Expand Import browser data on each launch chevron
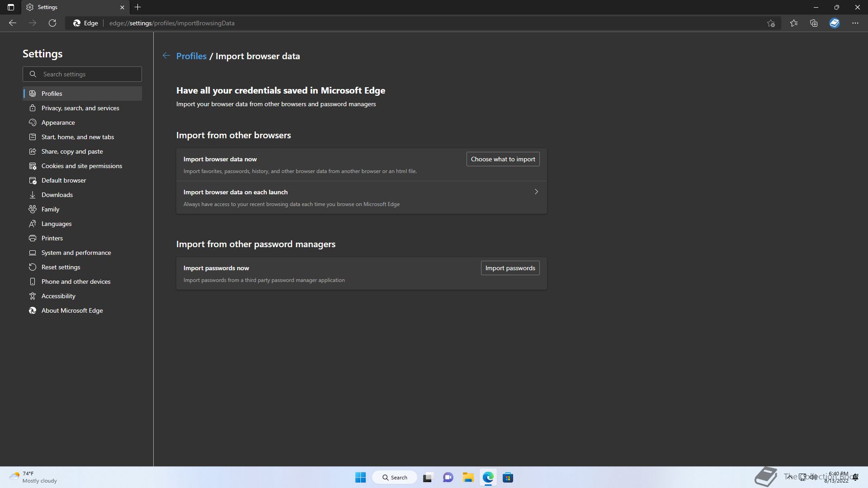 (536, 192)
